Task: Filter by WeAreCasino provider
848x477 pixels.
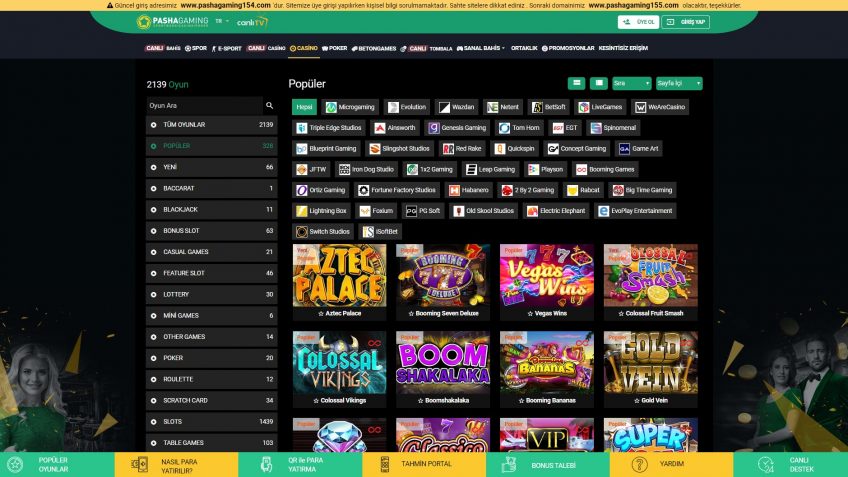Action: click(660, 107)
